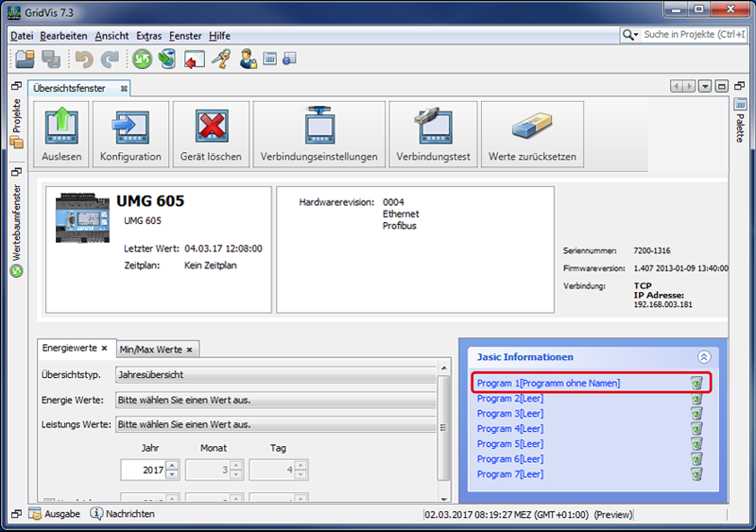Click Auslesen device read button

(61, 134)
